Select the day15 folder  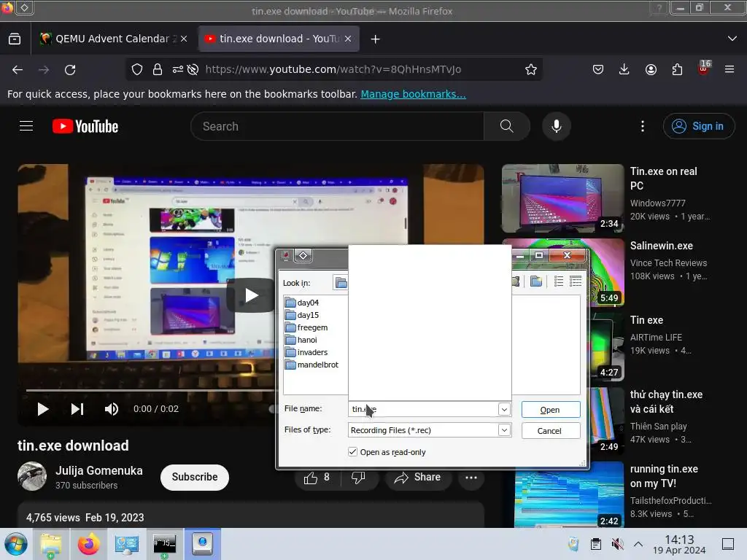pos(302,315)
